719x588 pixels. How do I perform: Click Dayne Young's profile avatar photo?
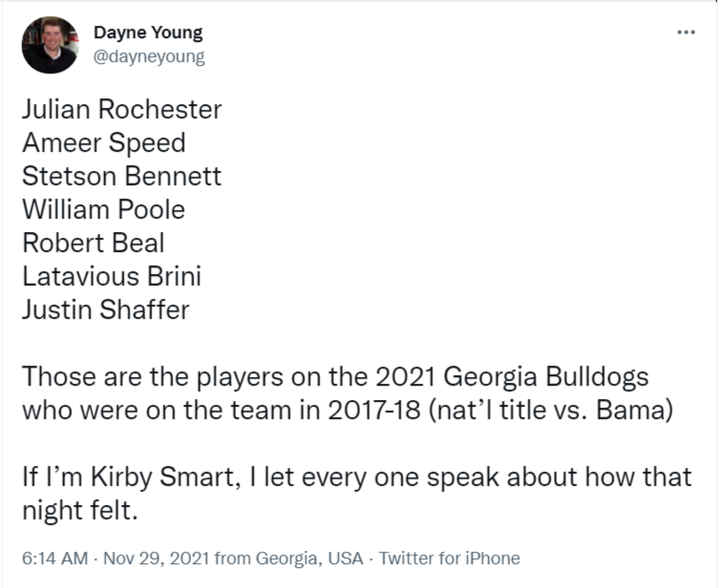[50, 45]
